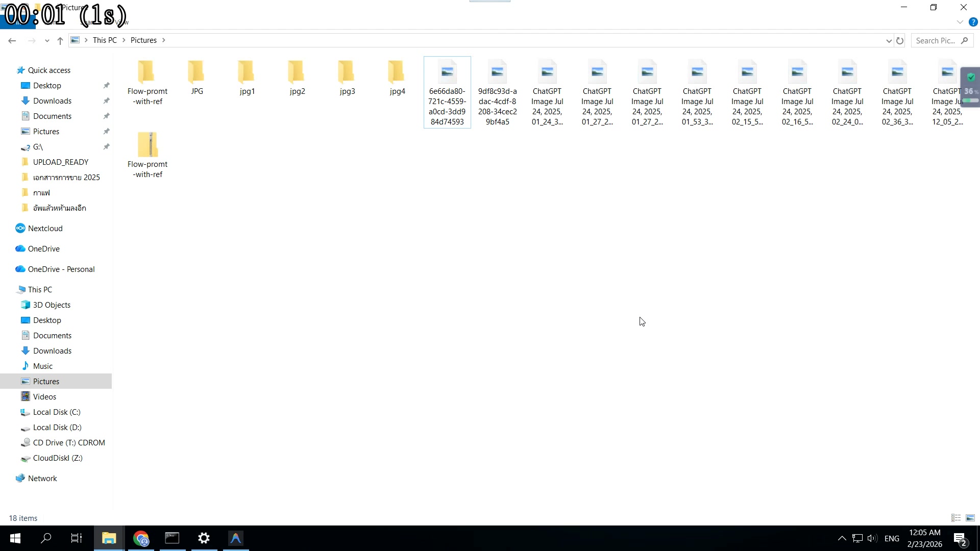Click the Up one level arrow

click(60, 41)
